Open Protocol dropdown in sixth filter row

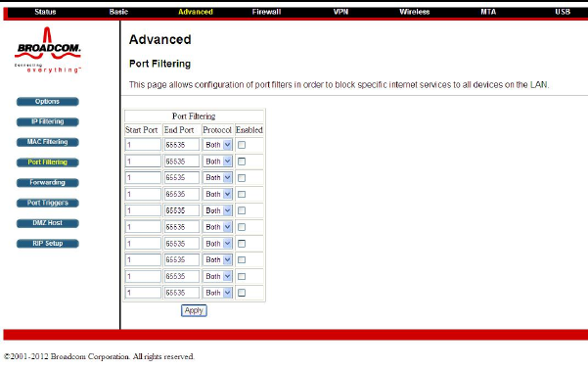(217, 227)
